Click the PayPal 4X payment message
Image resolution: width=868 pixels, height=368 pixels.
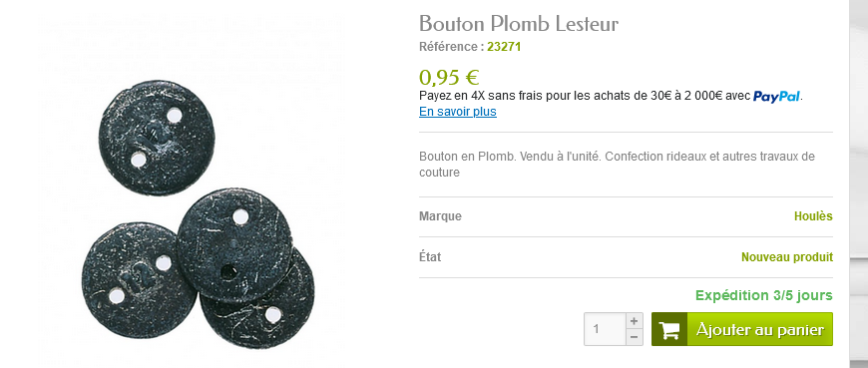[x=612, y=97]
